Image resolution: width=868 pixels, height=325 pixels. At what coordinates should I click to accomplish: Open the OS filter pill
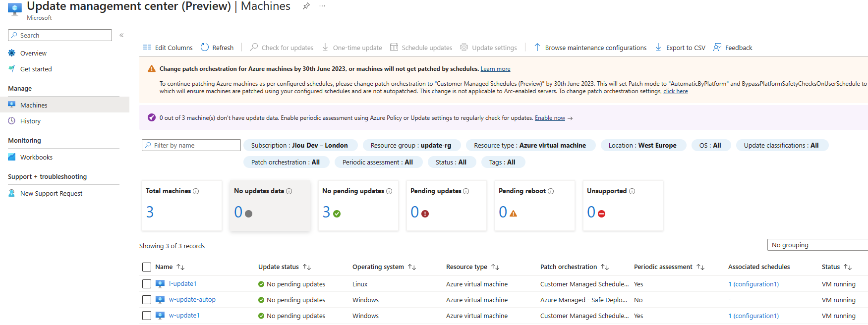710,145
